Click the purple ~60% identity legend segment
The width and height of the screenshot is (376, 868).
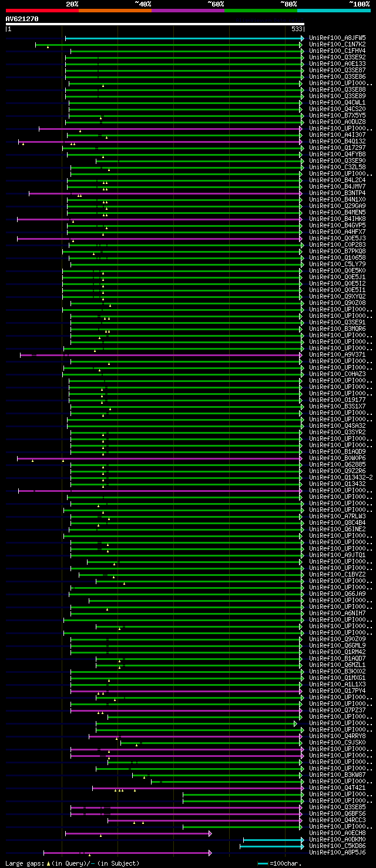[x=188, y=10]
